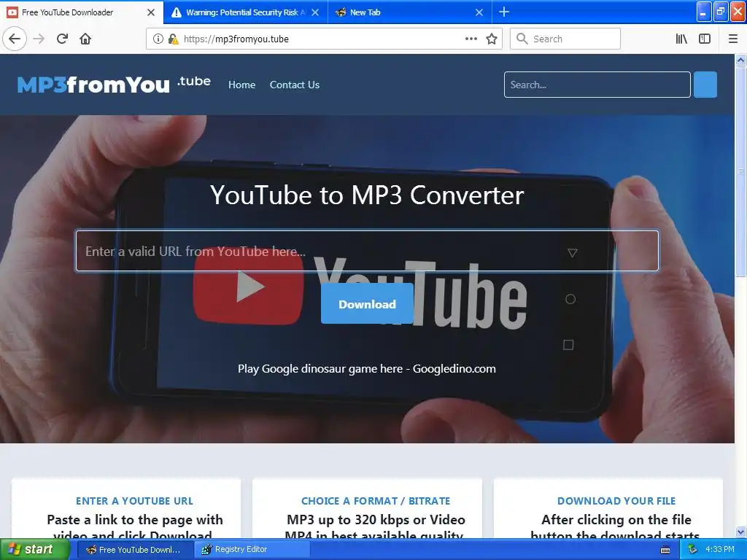Image resolution: width=747 pixels, height=560 pixels.
Task: Click the browser Search box
Action: (565, 39)
